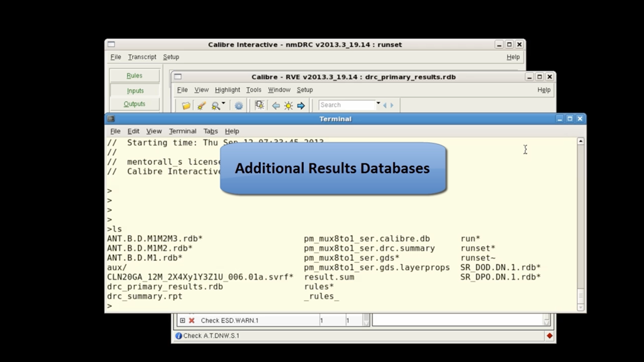The height and width of the screenshot is (362, 644).
Task: Minimize the Calibre RVE window
Action: tap(529, 76)
